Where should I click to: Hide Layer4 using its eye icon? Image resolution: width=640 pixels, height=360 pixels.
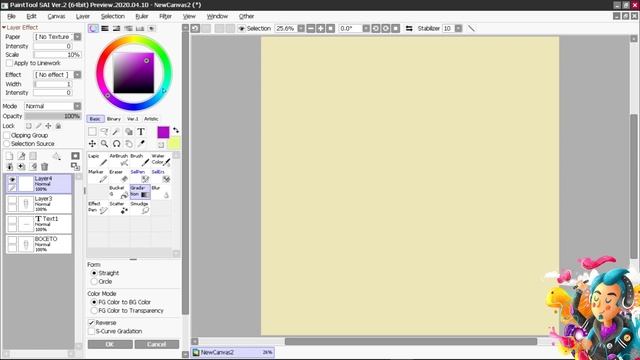[x=12, y=180]
